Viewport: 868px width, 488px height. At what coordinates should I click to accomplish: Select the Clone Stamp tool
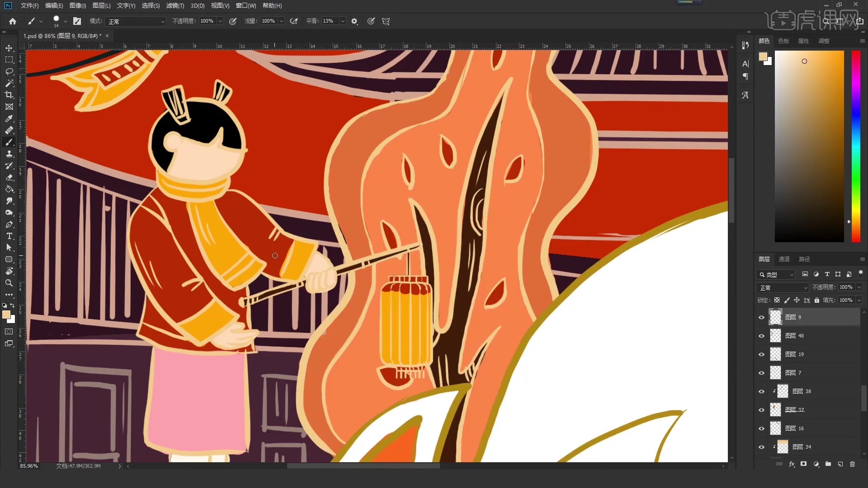pos(9,154)
